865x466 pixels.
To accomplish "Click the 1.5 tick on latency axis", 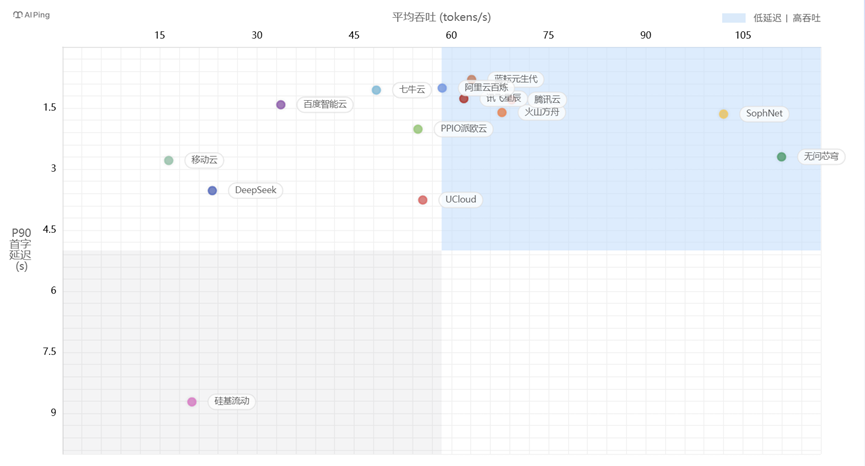I will [50, 108].
